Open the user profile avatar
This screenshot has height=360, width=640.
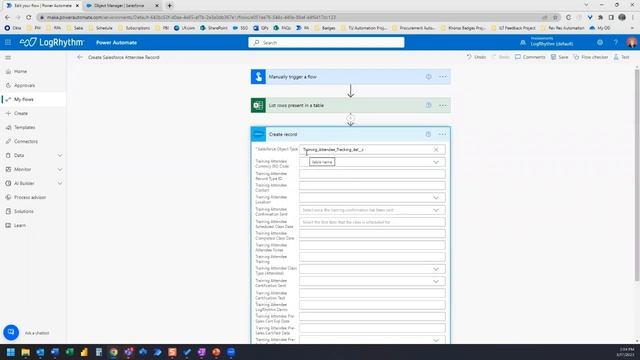631,42
